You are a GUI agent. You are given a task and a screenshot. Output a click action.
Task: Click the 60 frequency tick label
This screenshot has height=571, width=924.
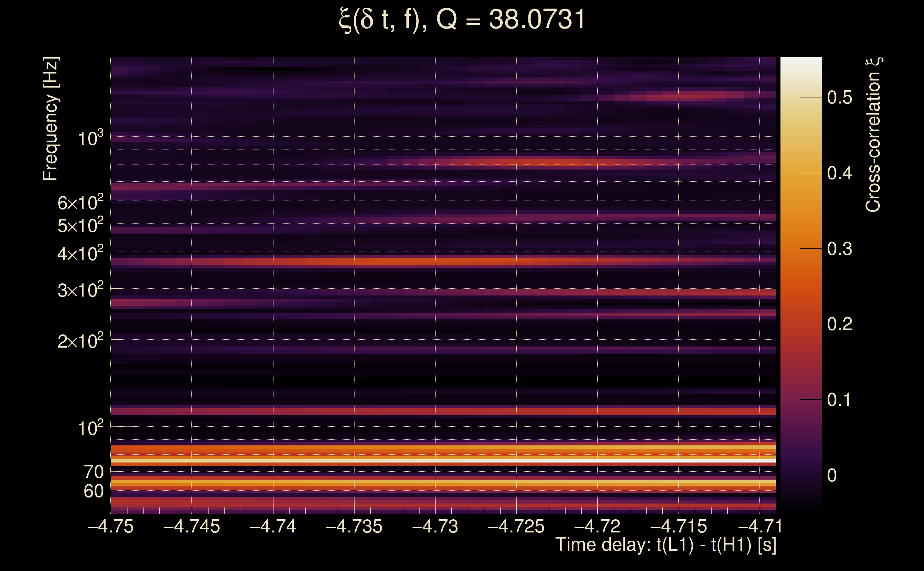pyautogui.click(x=93, y=491)
